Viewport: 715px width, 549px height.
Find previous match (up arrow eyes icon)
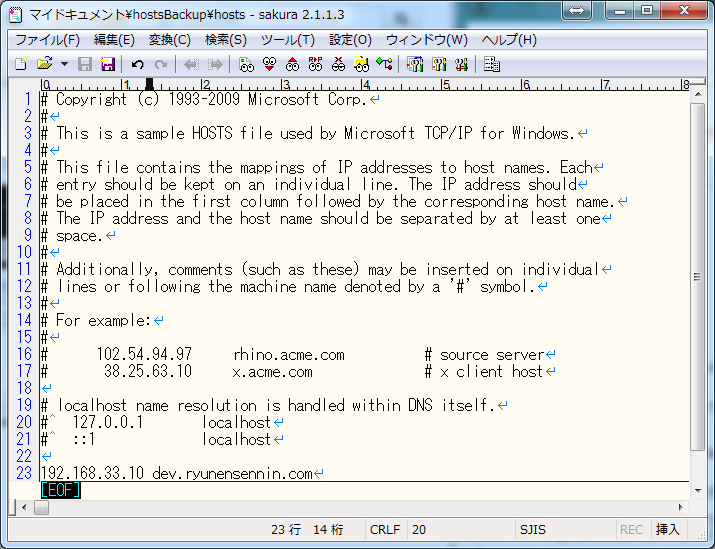tap(292, 64)
